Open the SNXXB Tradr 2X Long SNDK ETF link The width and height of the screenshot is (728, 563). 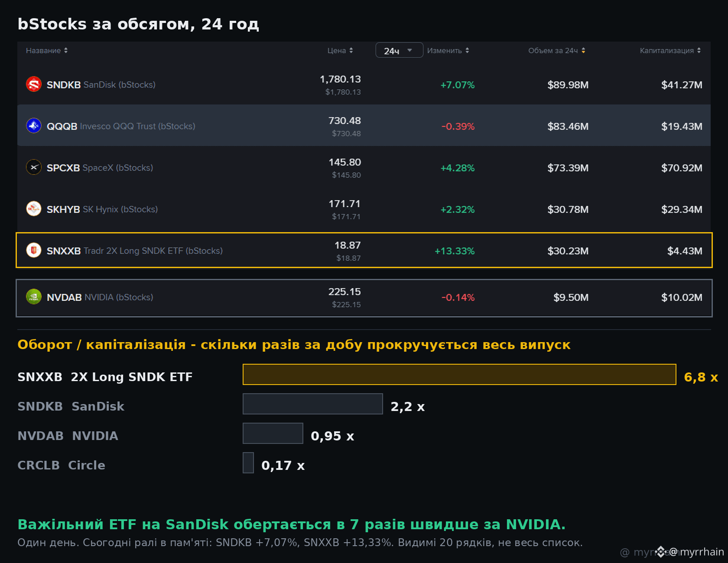point(135,251)
